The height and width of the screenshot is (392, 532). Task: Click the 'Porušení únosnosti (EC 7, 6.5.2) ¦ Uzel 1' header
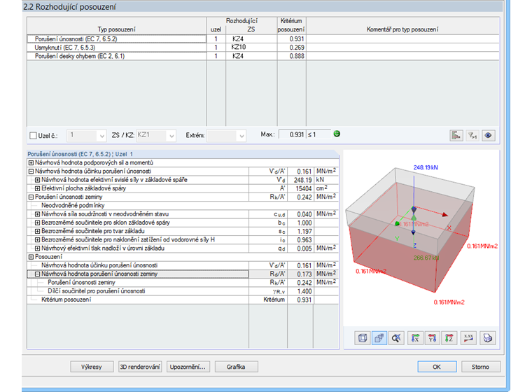tap(80, 154)
